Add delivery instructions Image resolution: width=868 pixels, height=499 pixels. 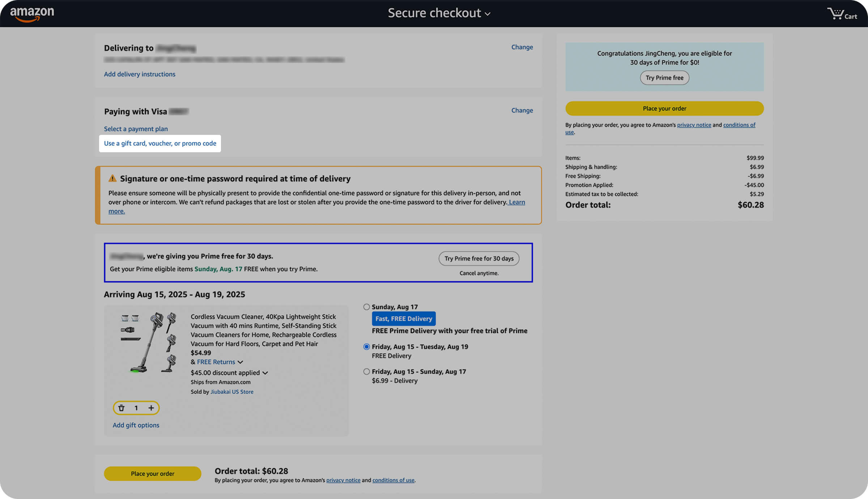[x=140, y=74]
